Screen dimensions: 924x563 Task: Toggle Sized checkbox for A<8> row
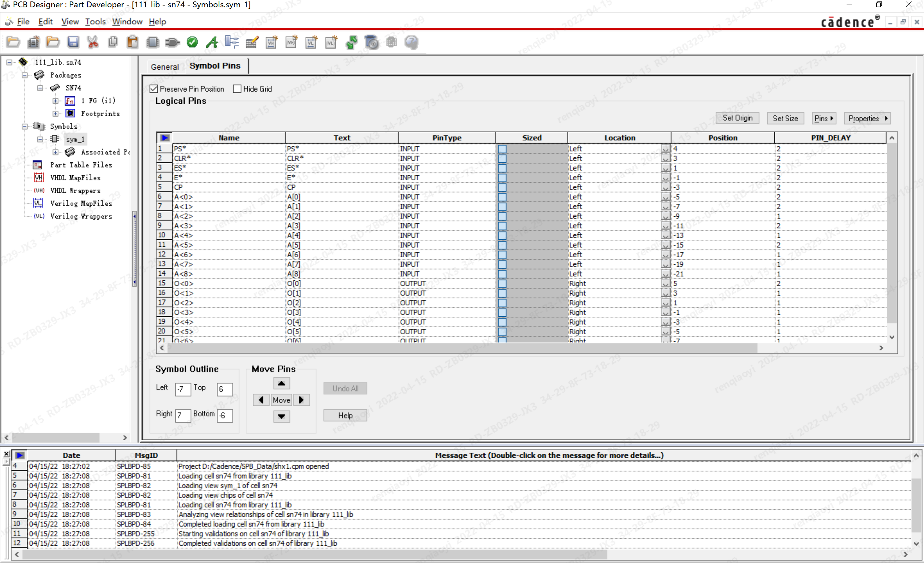point(502,274)
